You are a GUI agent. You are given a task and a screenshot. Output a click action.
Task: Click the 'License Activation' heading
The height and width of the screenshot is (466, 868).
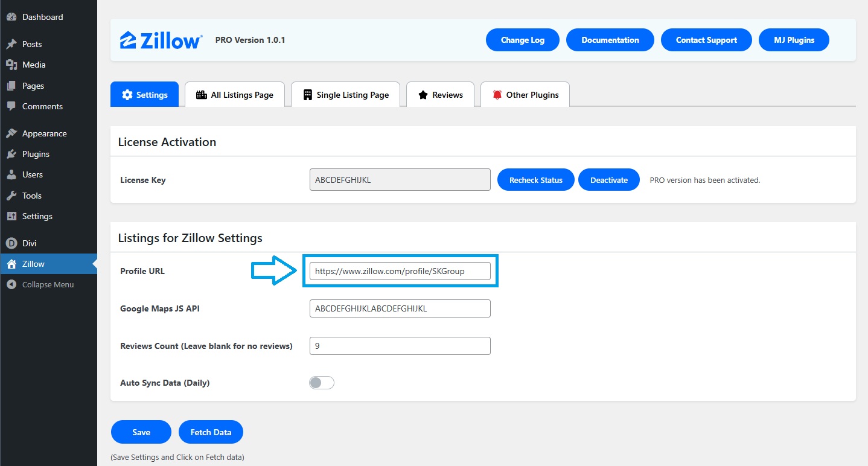167,142
